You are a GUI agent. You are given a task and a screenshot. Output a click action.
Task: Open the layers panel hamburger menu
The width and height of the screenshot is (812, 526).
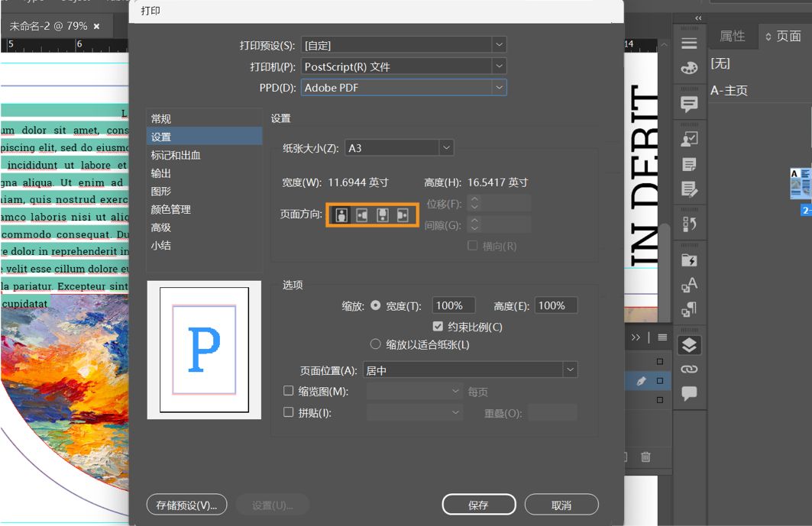coord(662,337)
